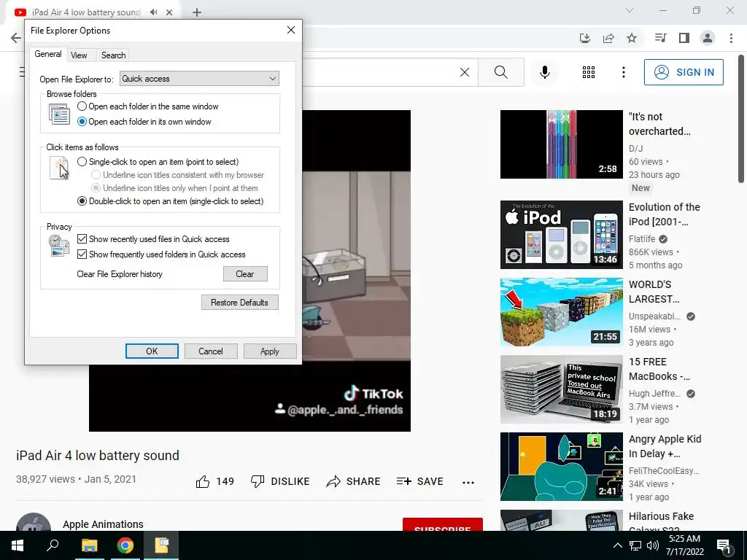
Task: Open the Angry Apple Kid In Delay thumbnail
Action: tap(561, 467)
